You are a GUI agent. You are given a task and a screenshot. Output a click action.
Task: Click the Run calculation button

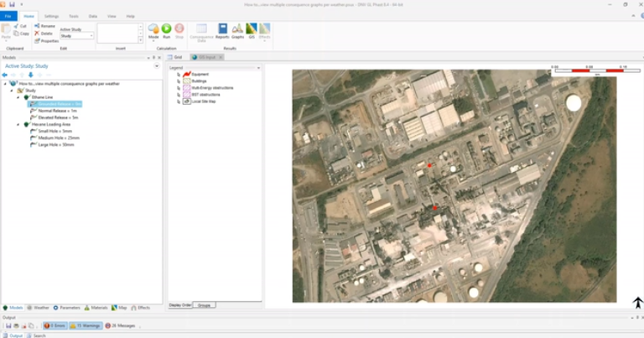coord(166,31)
